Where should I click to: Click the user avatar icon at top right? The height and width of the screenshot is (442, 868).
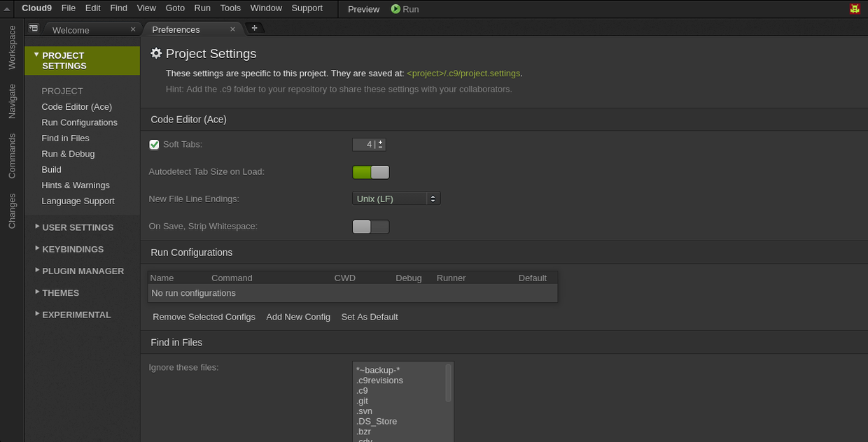click(855, 9)
